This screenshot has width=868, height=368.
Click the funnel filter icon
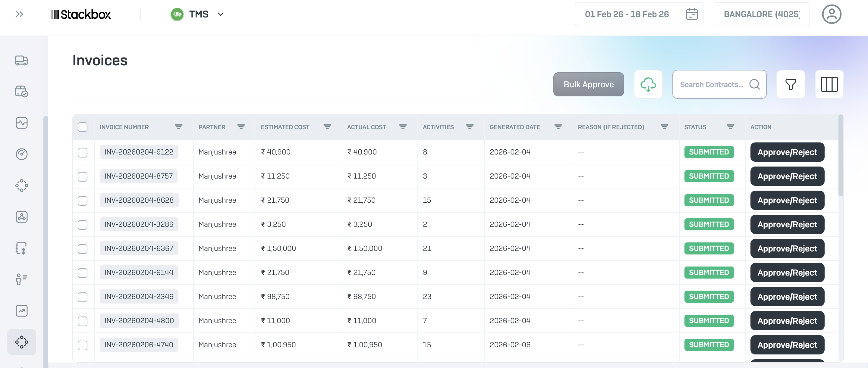(790, 85)
